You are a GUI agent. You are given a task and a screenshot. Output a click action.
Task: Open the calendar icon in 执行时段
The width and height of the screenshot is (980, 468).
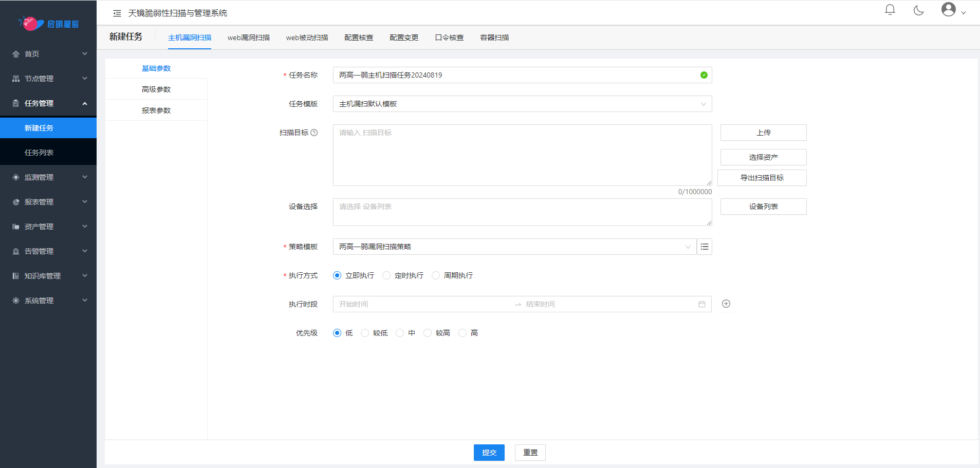coord(701,304)
